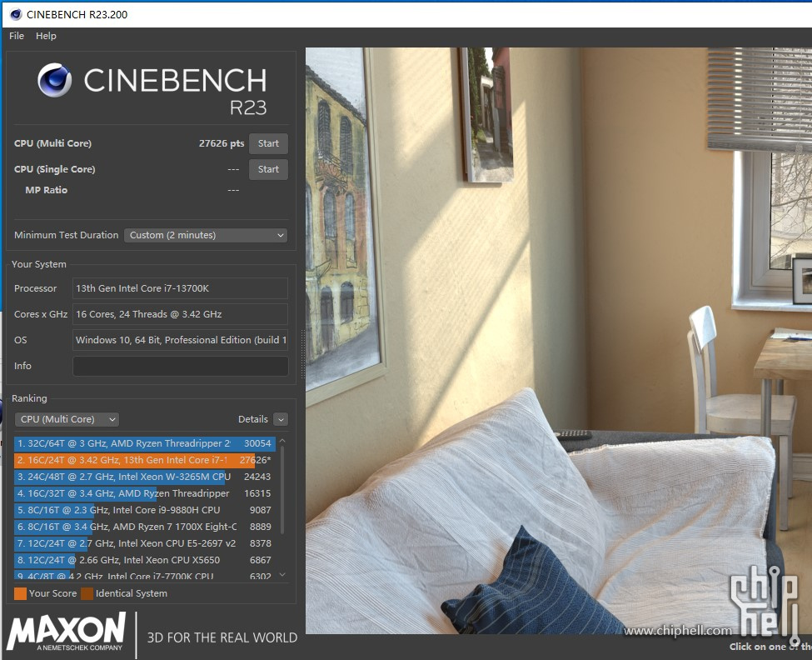Click the ranking list scroll down arrow

pyautogui.click(x=282, y=574)
